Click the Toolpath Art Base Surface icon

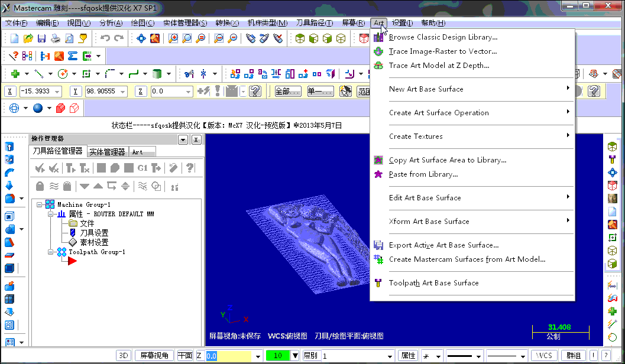click(x=378, y=283)
